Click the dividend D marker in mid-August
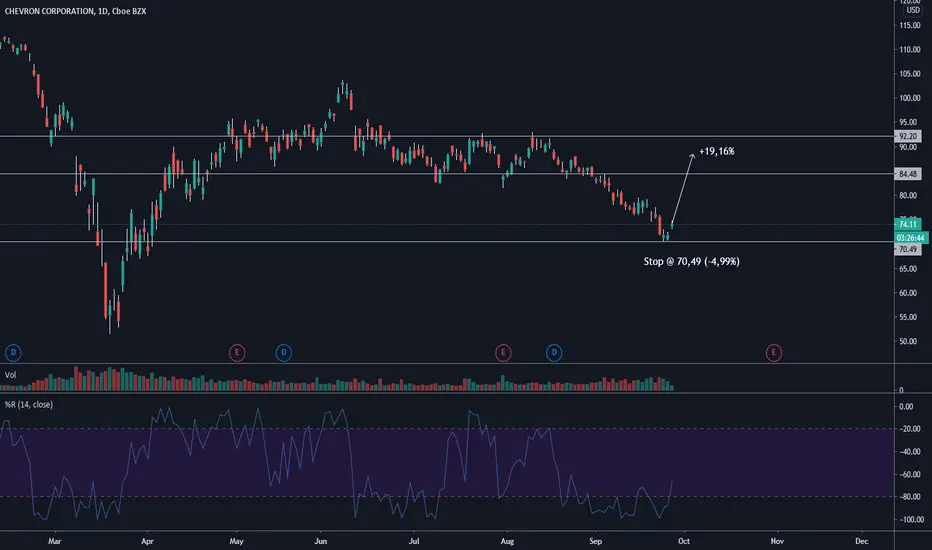This screenshot has height=550, width=932. [554, 353]
